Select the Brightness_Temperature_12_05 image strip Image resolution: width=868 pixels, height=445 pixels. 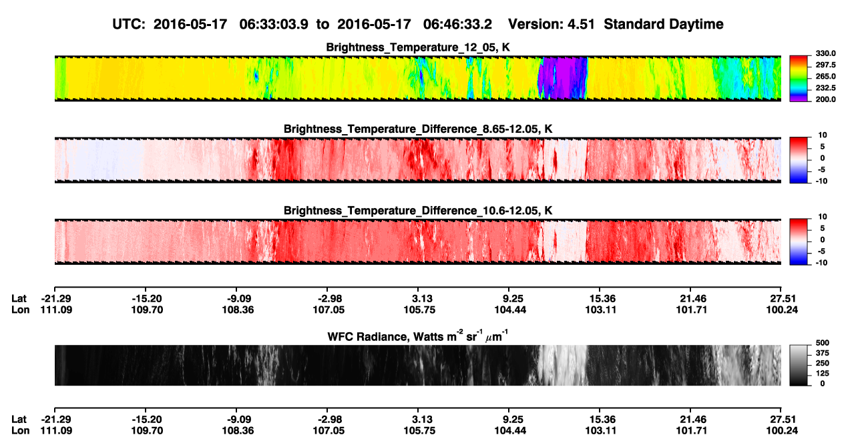click(x=417, y=78)
